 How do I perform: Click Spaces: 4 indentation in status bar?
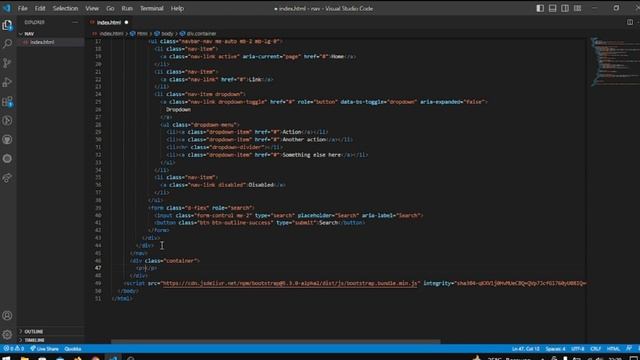pyautogui.click(x=555, y=349)
